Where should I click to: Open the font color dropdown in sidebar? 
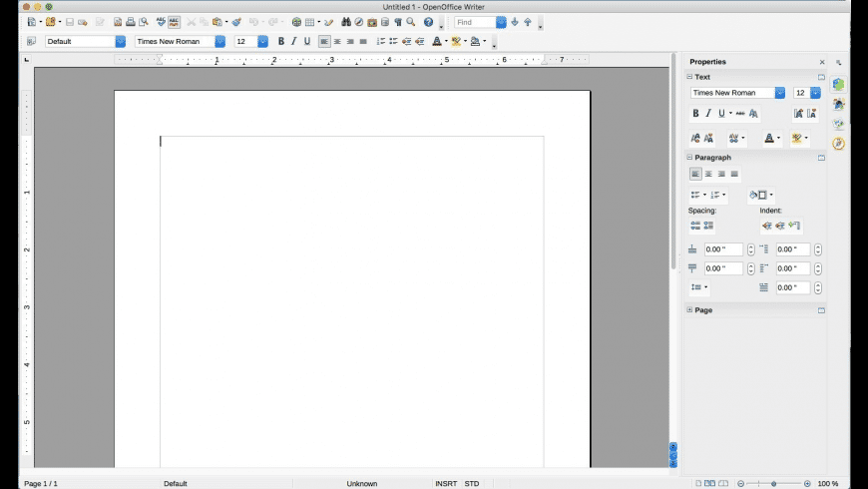tap(779, 139)
